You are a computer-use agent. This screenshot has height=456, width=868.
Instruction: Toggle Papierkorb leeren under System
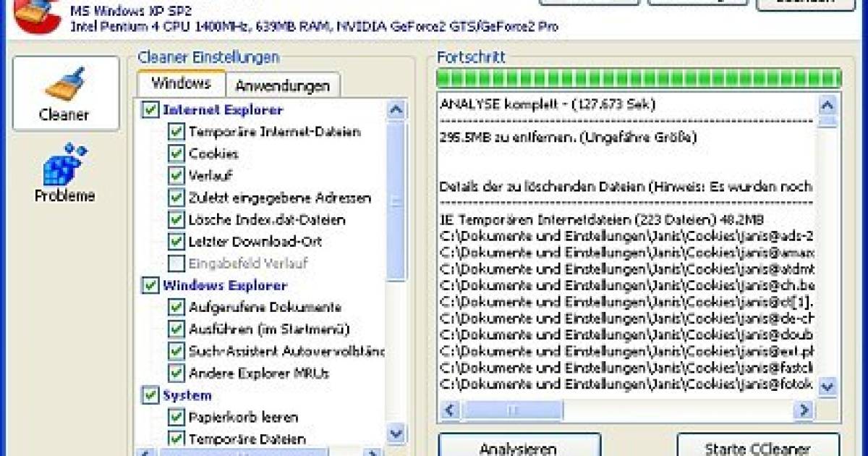pyautogui.click(x=176, y=417)
